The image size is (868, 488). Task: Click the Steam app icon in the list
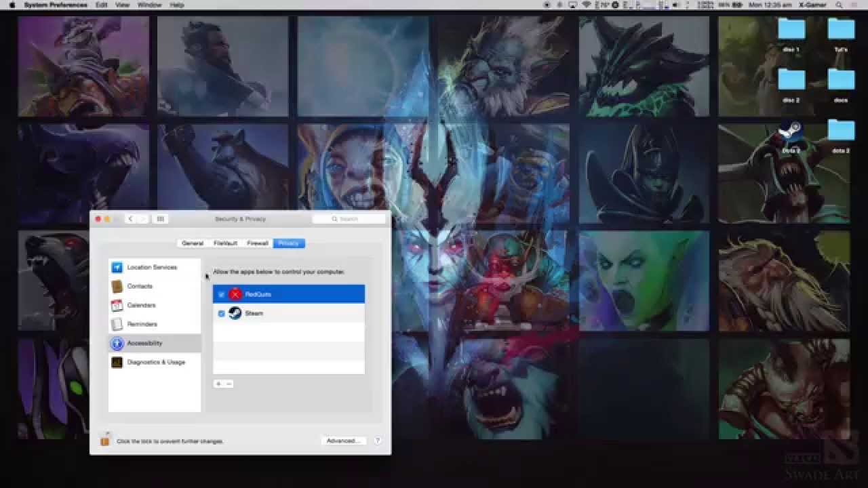click(x=235, y=313)
